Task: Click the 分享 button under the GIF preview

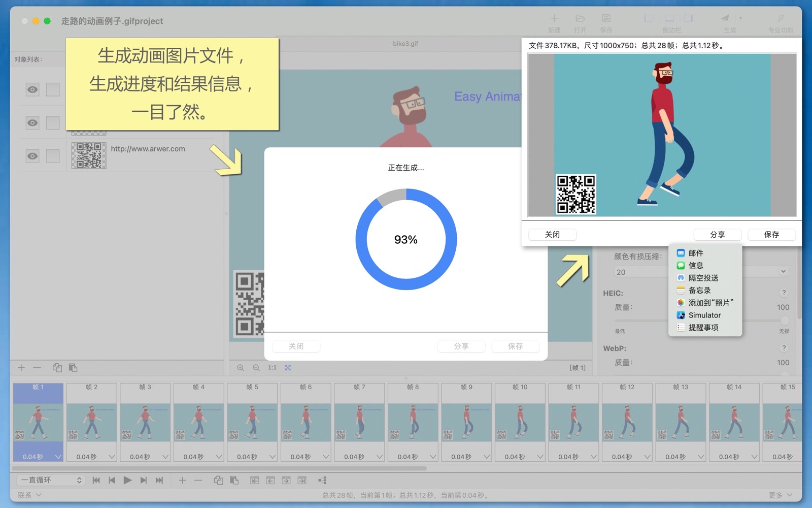Action: point(717,234)
